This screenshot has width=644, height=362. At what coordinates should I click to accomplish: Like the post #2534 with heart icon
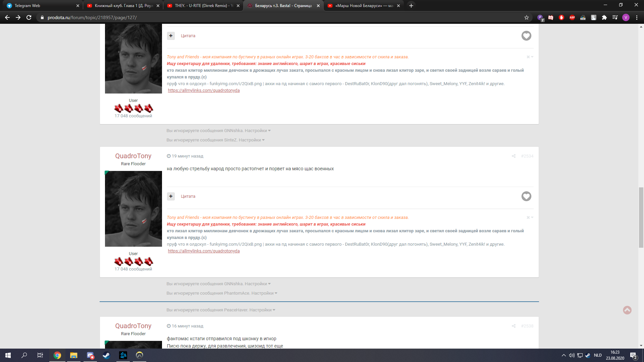[526, 196]
